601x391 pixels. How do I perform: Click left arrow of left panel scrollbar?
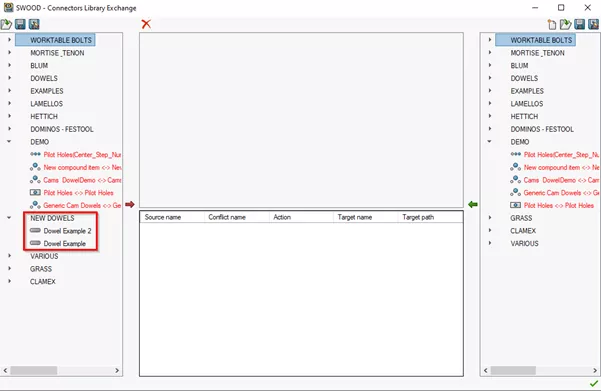5,370
